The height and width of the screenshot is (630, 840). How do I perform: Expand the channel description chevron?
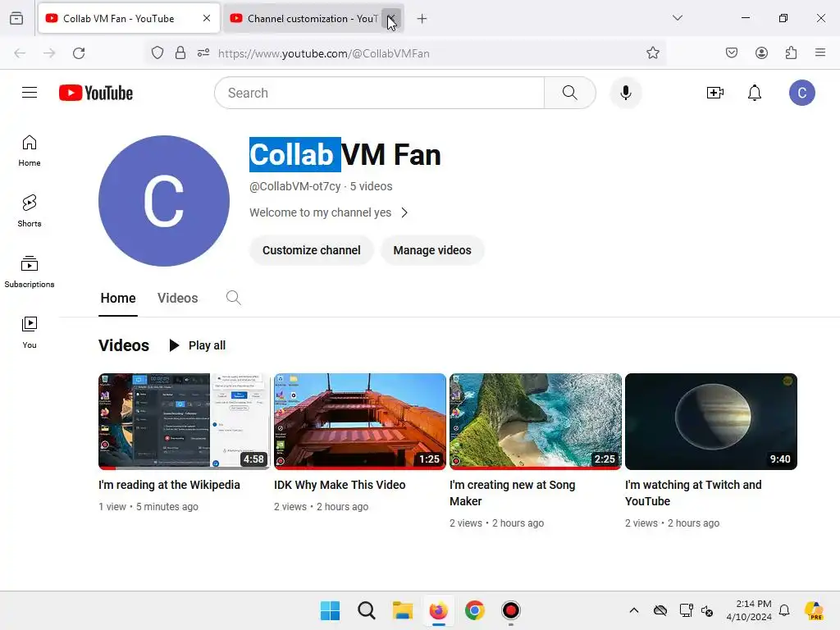click(x=404, y=212)
